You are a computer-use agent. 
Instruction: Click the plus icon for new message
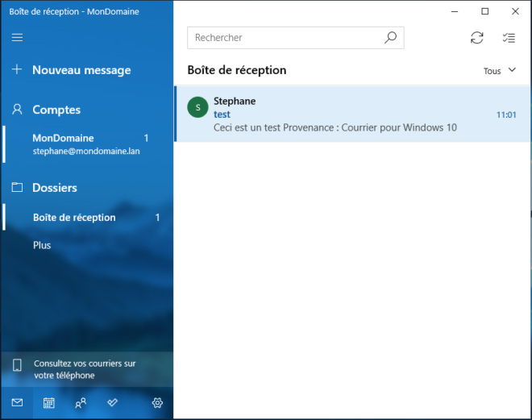tap(17, 69)
